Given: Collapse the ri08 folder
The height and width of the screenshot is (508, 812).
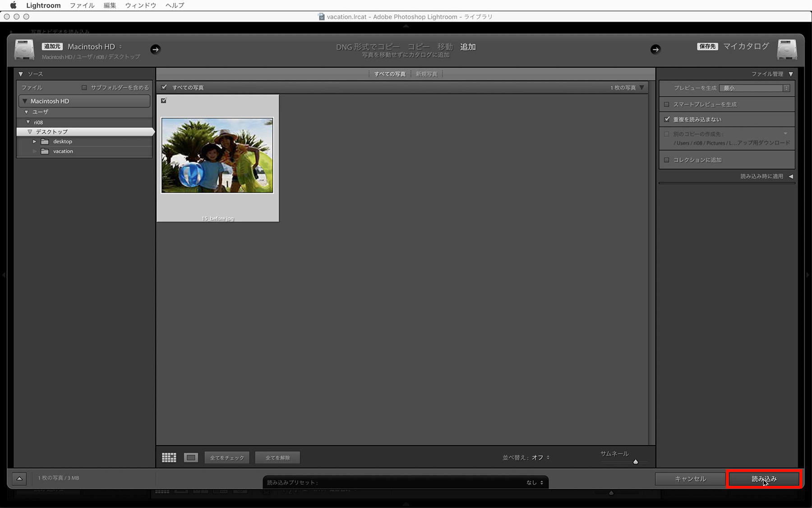Looking at the screenshot, I should point(28,122).
